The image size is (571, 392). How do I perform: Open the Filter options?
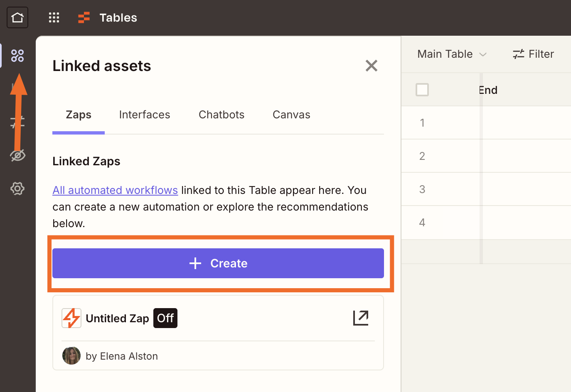click(533, 54)
